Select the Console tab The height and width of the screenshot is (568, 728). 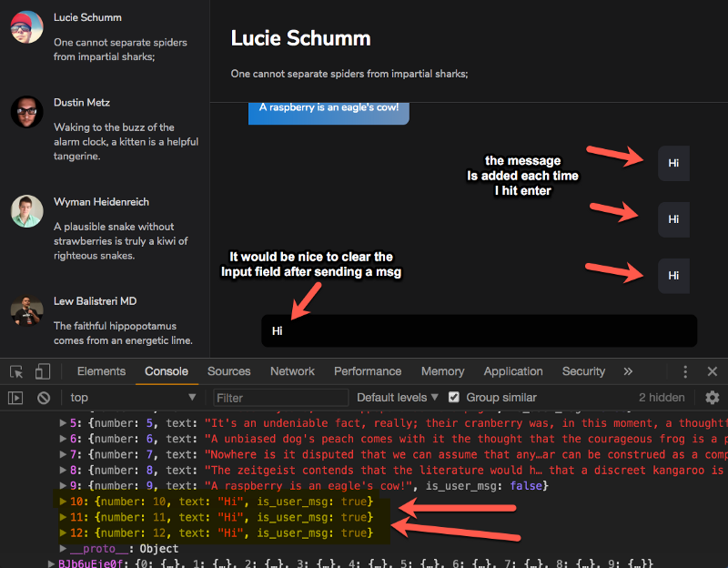[x=167, y=371]
